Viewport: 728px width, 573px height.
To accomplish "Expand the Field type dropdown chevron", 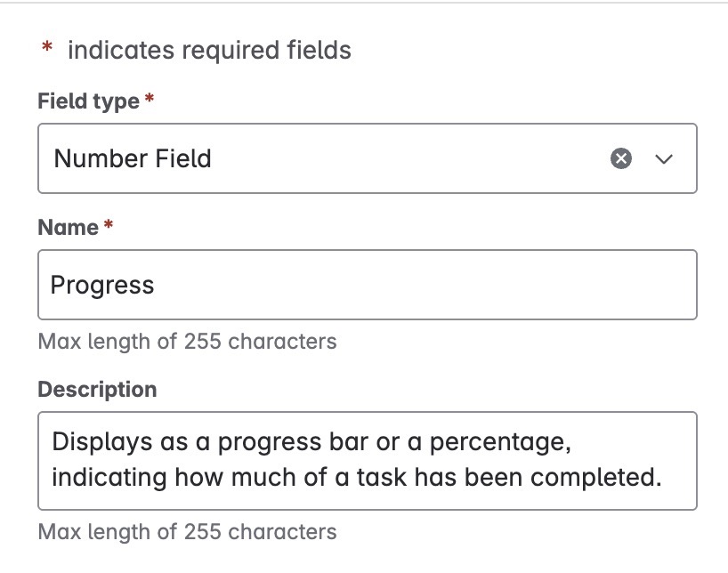I will click(664, 159).
